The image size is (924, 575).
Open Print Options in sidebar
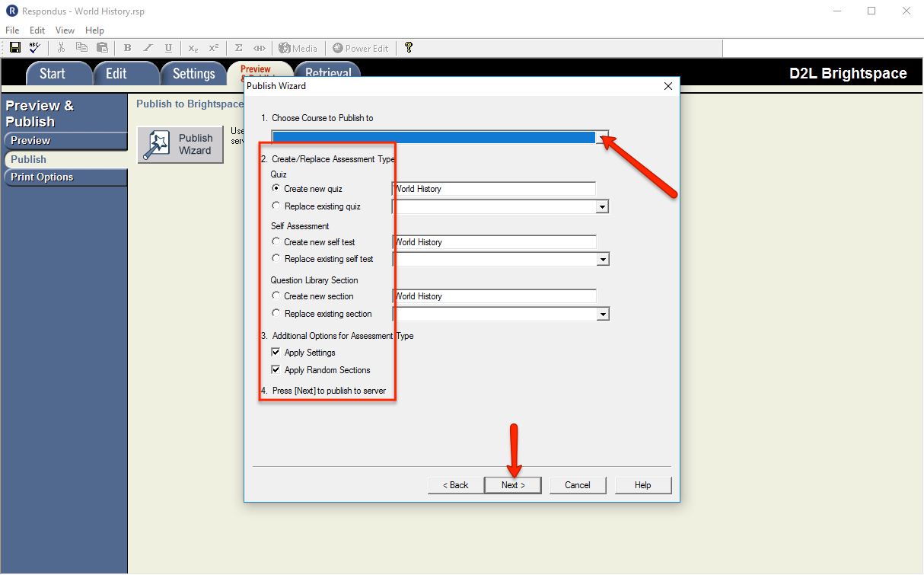[65, 177]
